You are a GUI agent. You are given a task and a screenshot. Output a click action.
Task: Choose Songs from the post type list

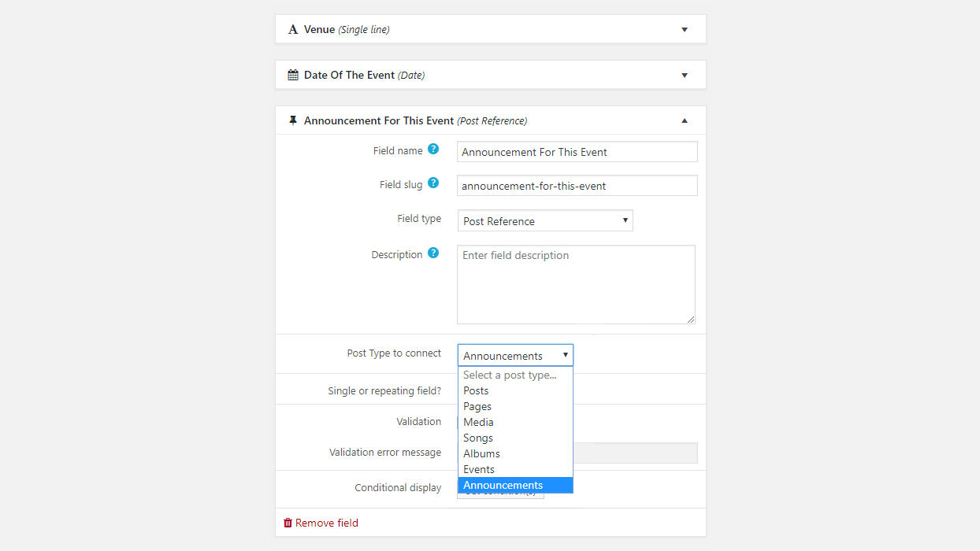tap(515, 438)
